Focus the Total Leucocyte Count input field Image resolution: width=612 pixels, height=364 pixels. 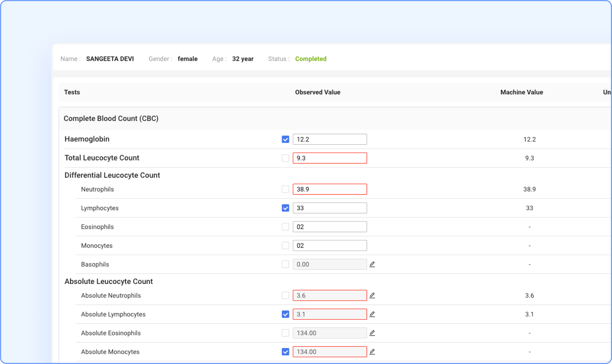tap(329, 158)
